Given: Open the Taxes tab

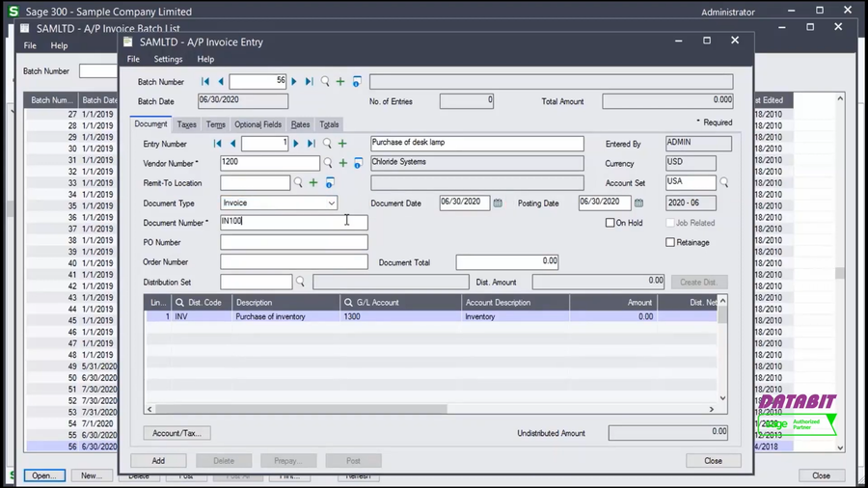Looking at the screenshot, I should tap(186, 124).
